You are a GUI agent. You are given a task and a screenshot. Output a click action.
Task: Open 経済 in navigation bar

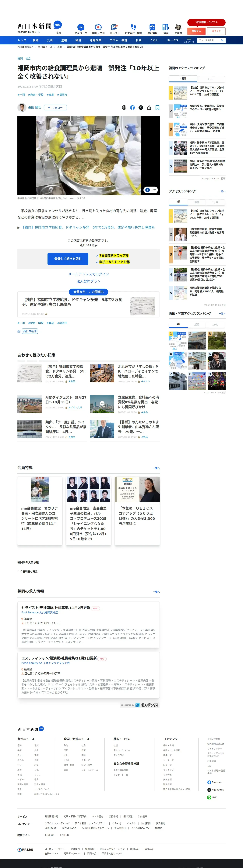[x=78, y=40]
